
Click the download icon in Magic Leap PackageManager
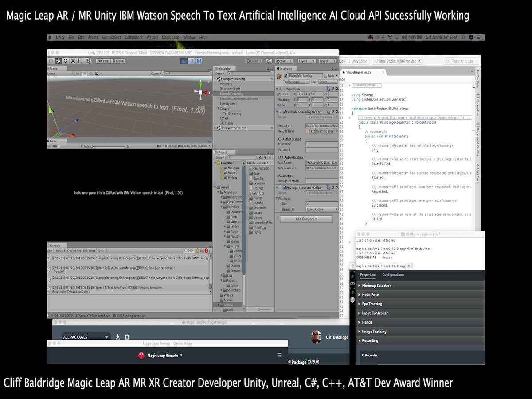118,337
